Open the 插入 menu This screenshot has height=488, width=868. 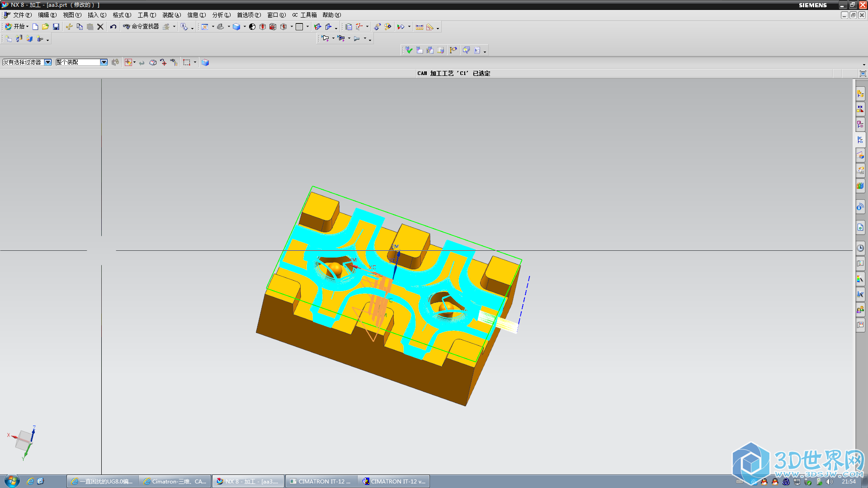pos(97,15)
